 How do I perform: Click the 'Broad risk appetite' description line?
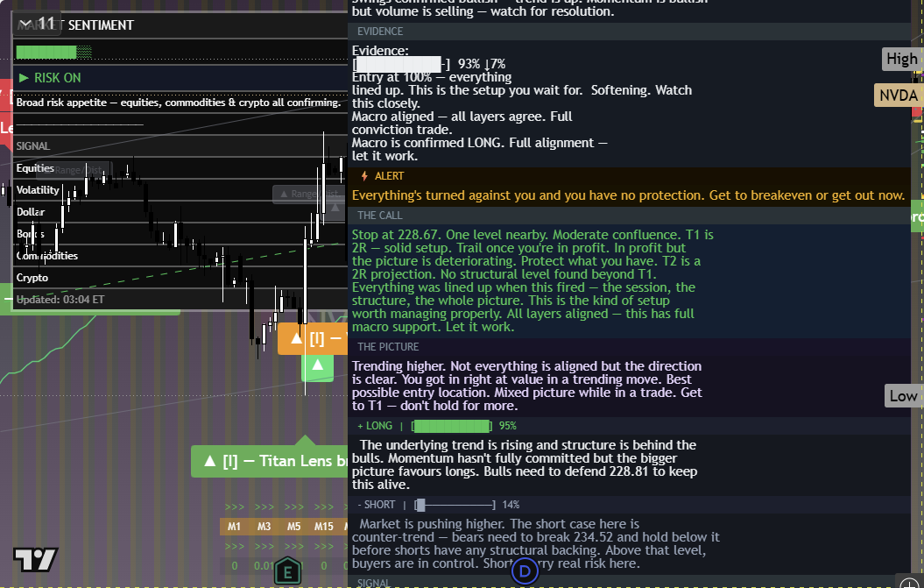(x=178, y=103)
